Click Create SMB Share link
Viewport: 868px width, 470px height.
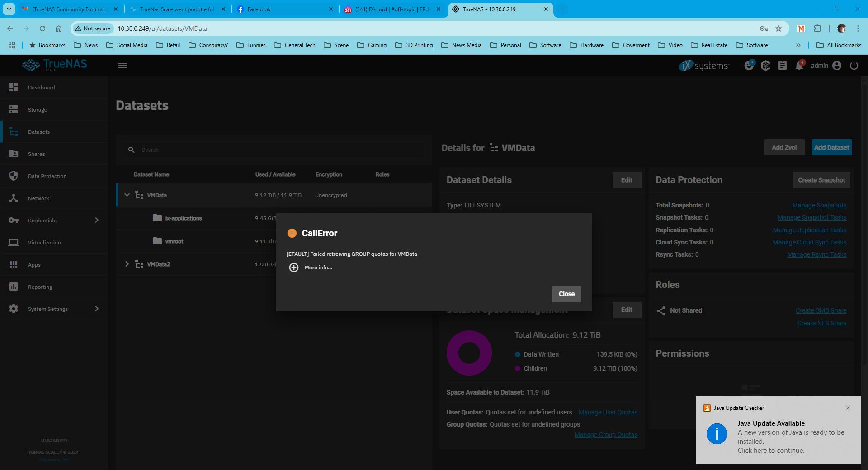(821, 310)
